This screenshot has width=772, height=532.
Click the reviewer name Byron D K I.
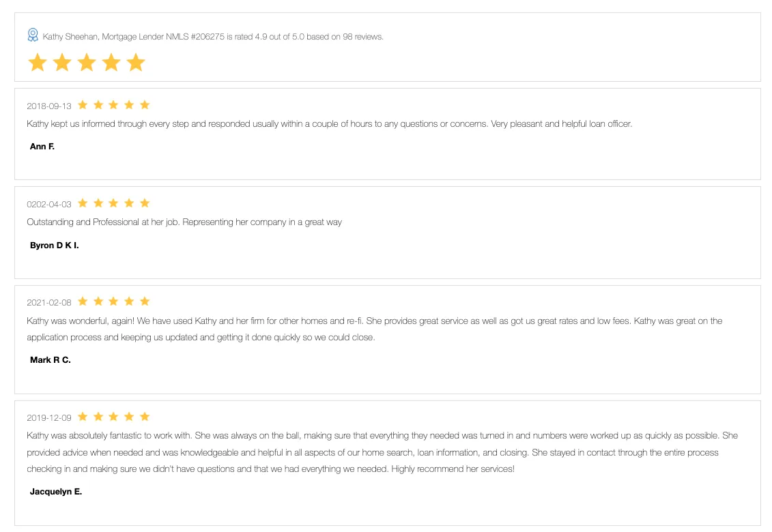[x=55, y=245]
